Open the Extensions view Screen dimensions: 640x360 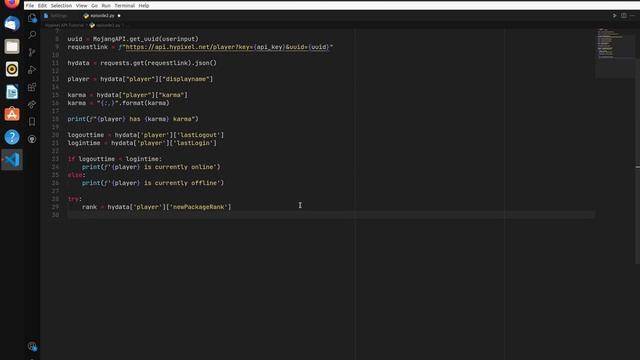32,87
